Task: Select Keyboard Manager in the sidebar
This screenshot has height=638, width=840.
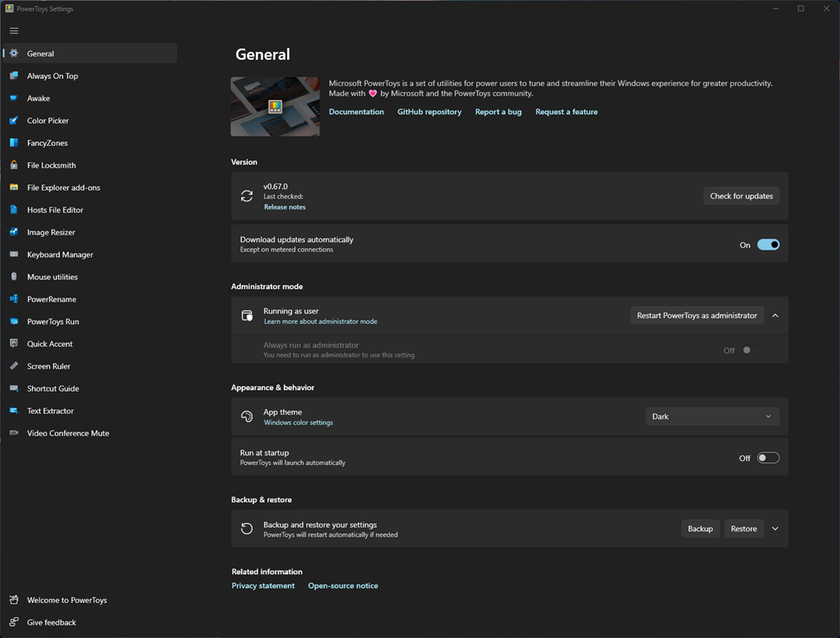Action: pyautogui.click(x=90, y=254)
